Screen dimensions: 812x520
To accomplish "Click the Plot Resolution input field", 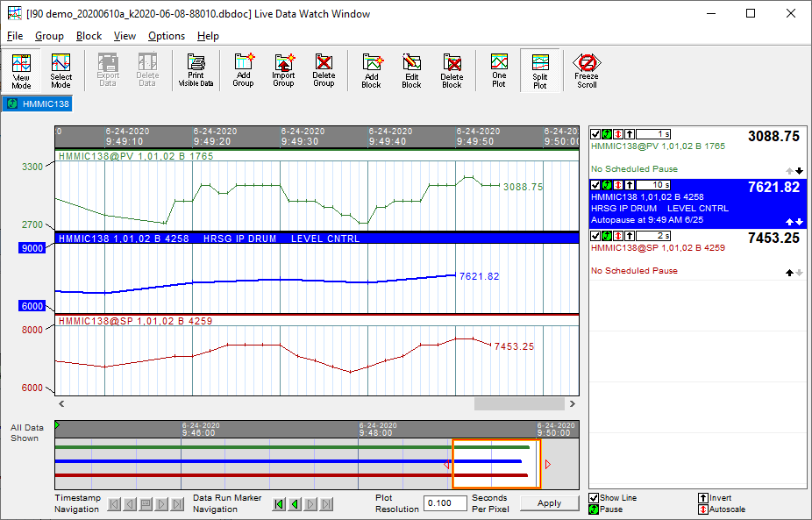I will tap(445, 503).
